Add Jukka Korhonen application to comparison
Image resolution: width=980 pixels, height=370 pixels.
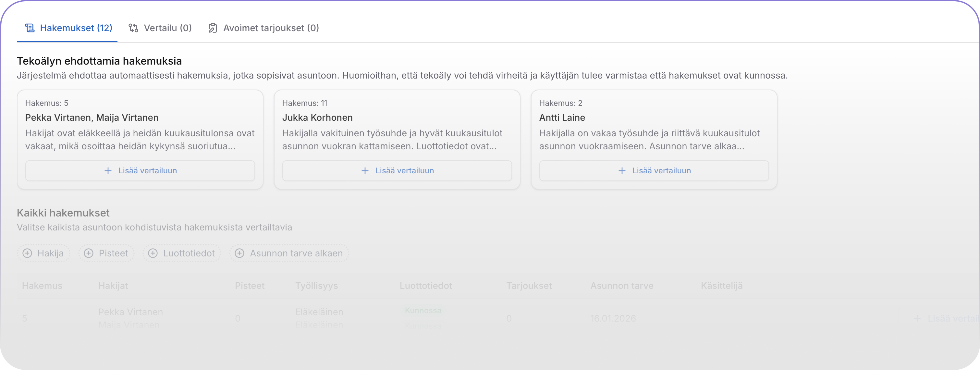click(x=397, y=171)
